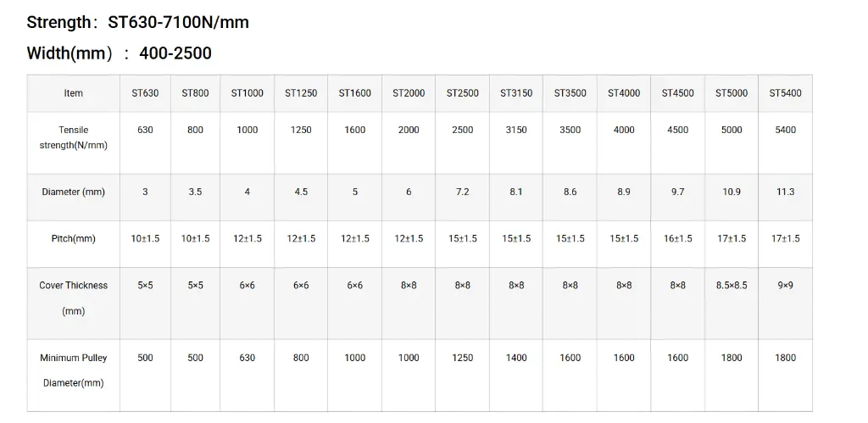Click the 5400 tensile strength value
868x423 pixels.
pyautogui.click(x=786, y=130)
